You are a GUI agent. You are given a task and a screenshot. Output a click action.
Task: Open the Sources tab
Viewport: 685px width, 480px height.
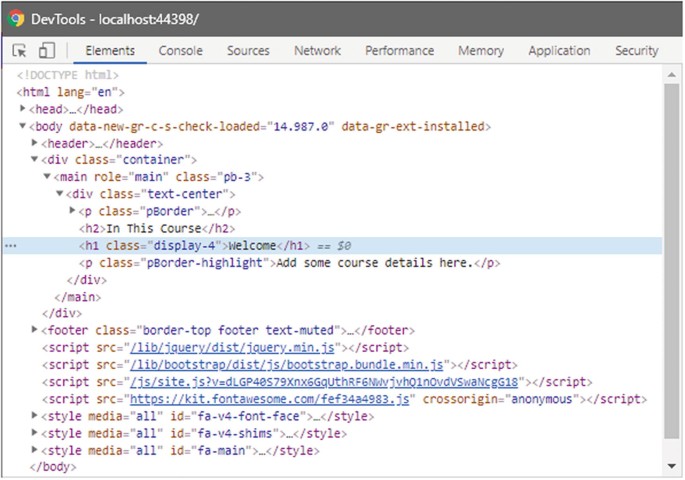tap(248, 51)
